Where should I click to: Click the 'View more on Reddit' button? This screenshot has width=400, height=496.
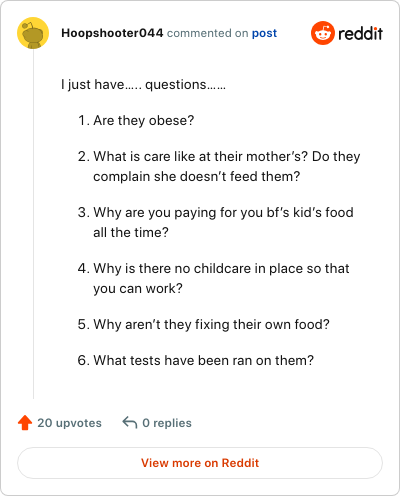(x=200, y=463)
